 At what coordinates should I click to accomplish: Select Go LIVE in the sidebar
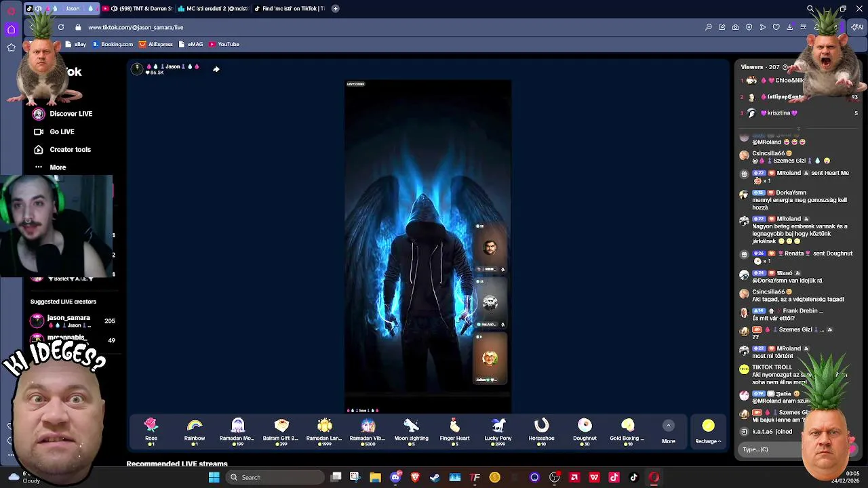tap(54, 131)
